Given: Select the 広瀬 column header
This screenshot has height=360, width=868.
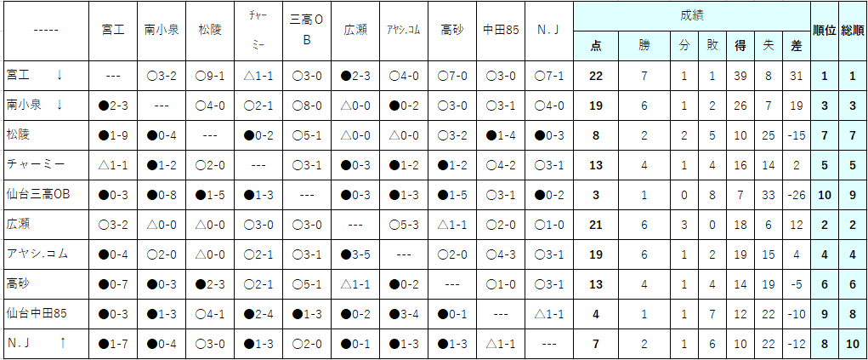Looking at the screenshot, I should coord(355,31).
